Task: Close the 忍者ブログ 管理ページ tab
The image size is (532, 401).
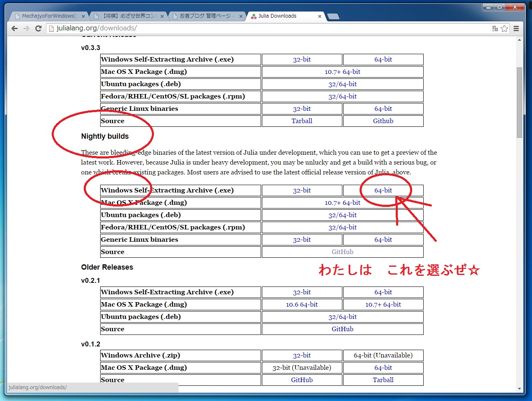Action: point(241,16)
